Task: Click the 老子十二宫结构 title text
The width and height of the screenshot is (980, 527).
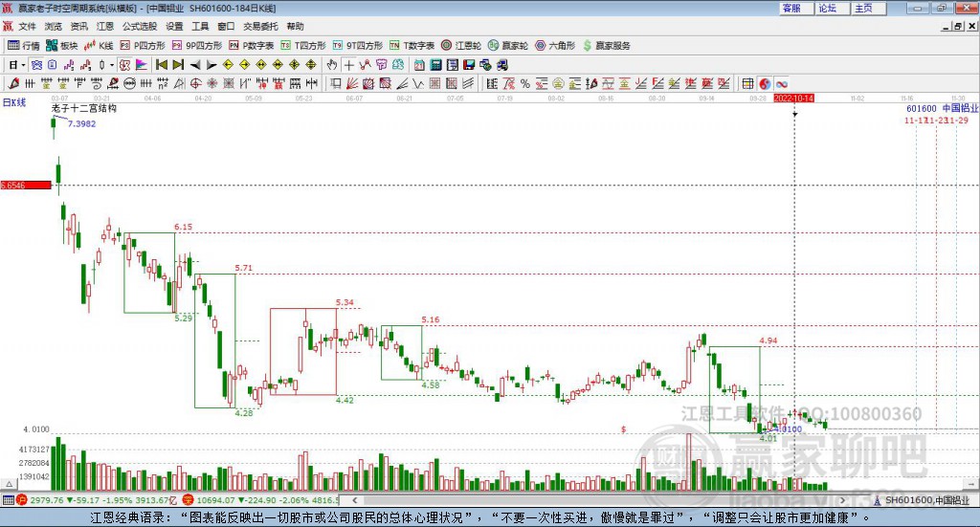Action: tap(84, 108)
